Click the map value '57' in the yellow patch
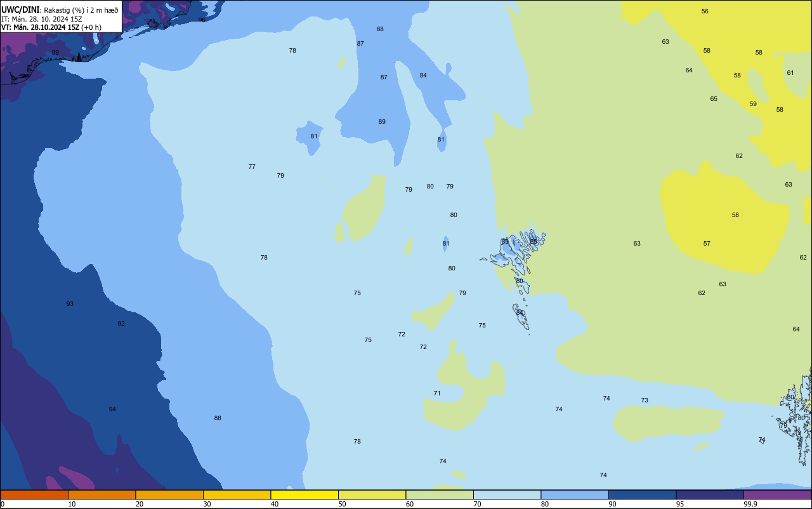 pyautogui.click(x=707, y=243)
